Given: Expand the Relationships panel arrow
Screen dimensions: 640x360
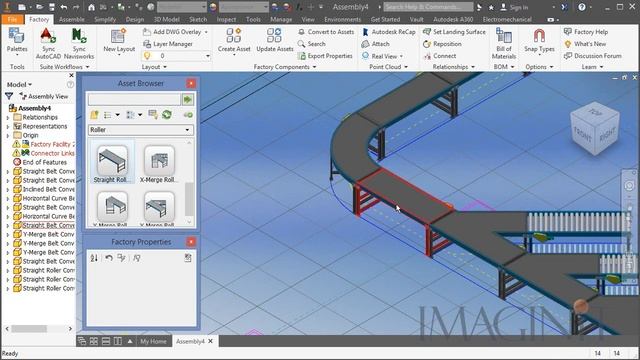Looking at the screenshot, I should tap(473, 67).
